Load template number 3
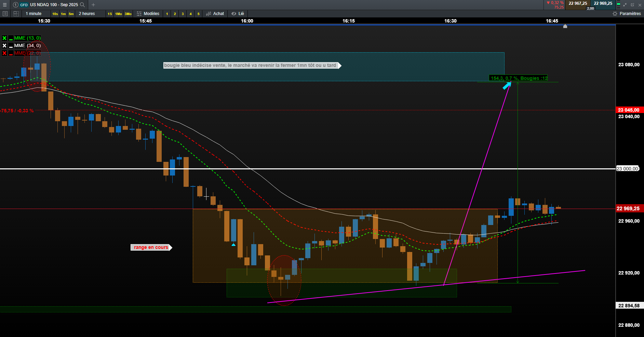The width and height of the screenshot is (644, 337). click(183, 14)
